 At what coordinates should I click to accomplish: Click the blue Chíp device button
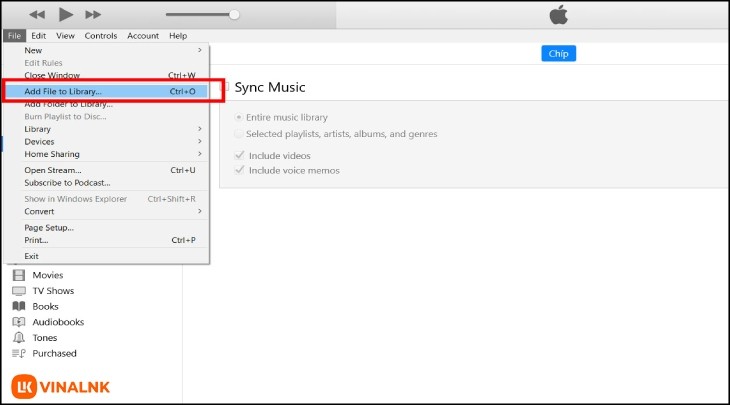click(x=558, y=54)
